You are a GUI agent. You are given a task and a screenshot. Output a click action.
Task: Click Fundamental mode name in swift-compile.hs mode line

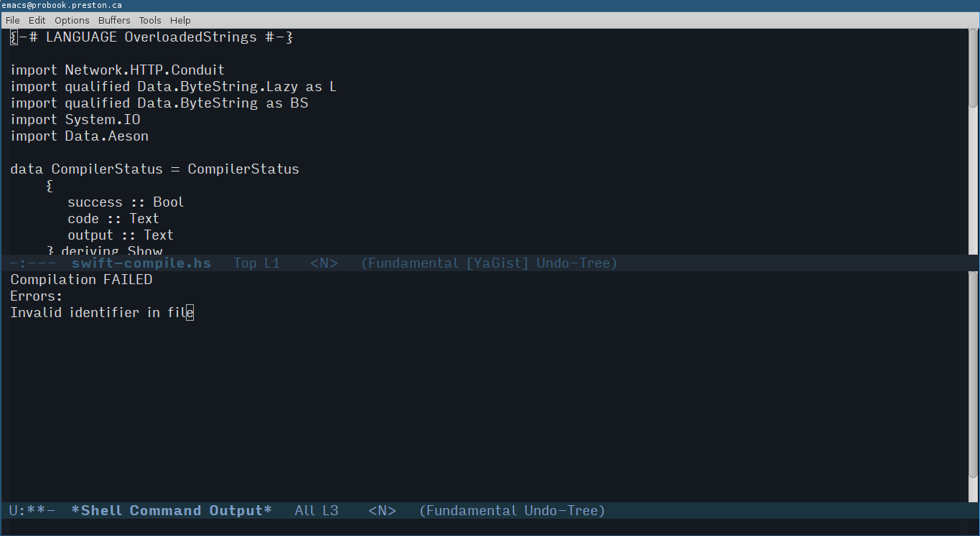pyautogui.click(x=412, y=263)
